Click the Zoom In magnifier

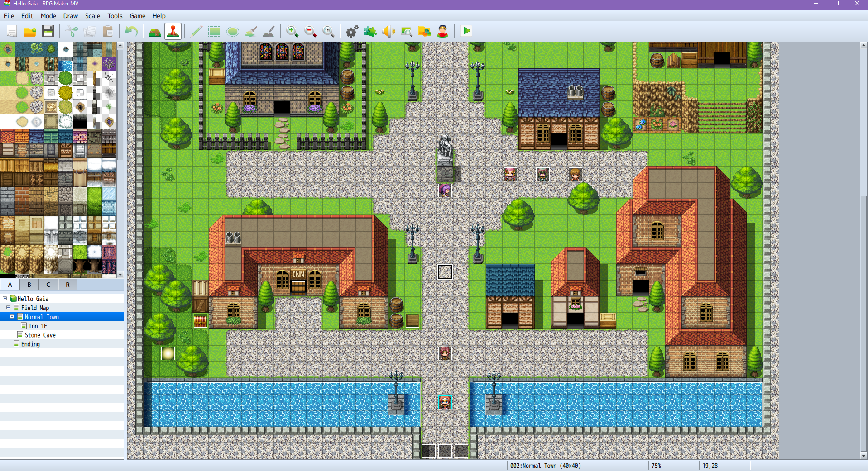[292, 31]
